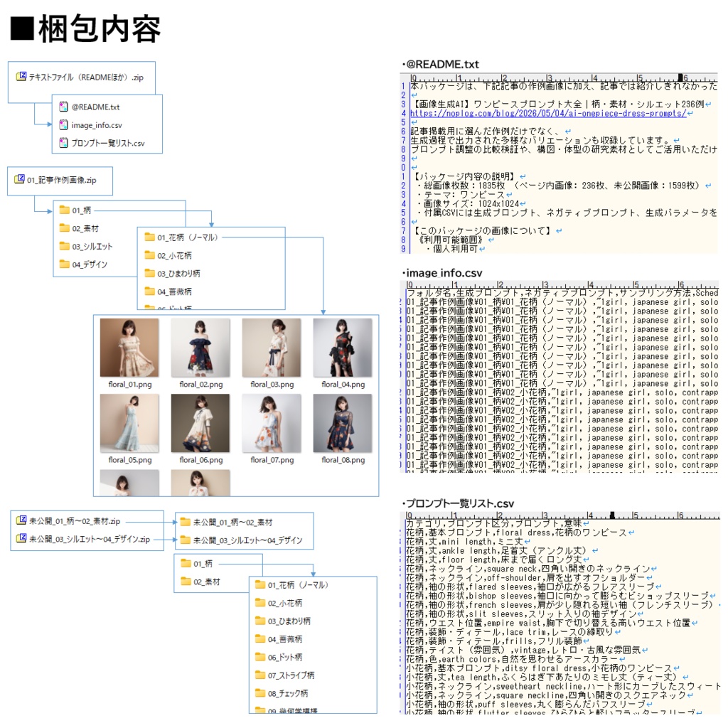Screen dimensions: 728x728
Task: Click the 梱包内容 page heading
Action: (x=86, y=28)
